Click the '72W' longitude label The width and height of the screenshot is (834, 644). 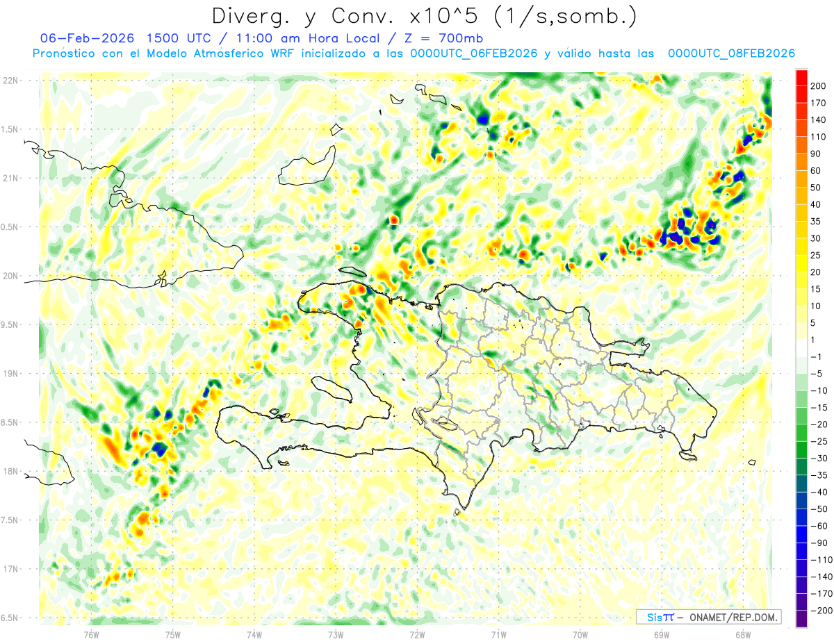pyautogui.click(x=418, y=635)
